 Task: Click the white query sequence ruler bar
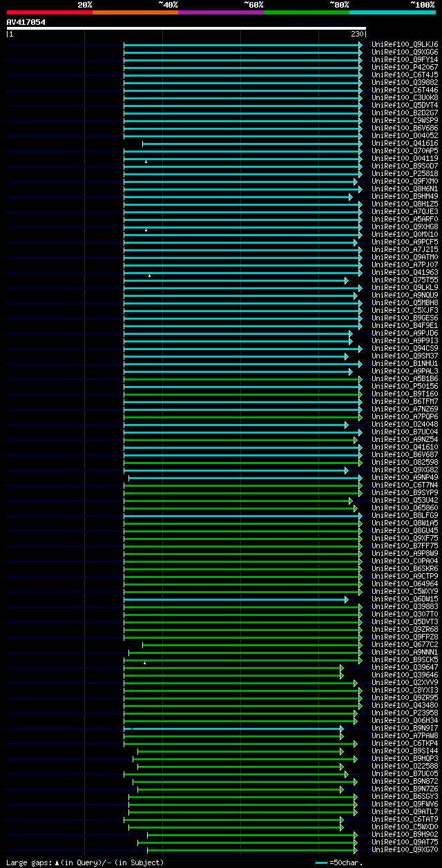click(x=186, y=28)
